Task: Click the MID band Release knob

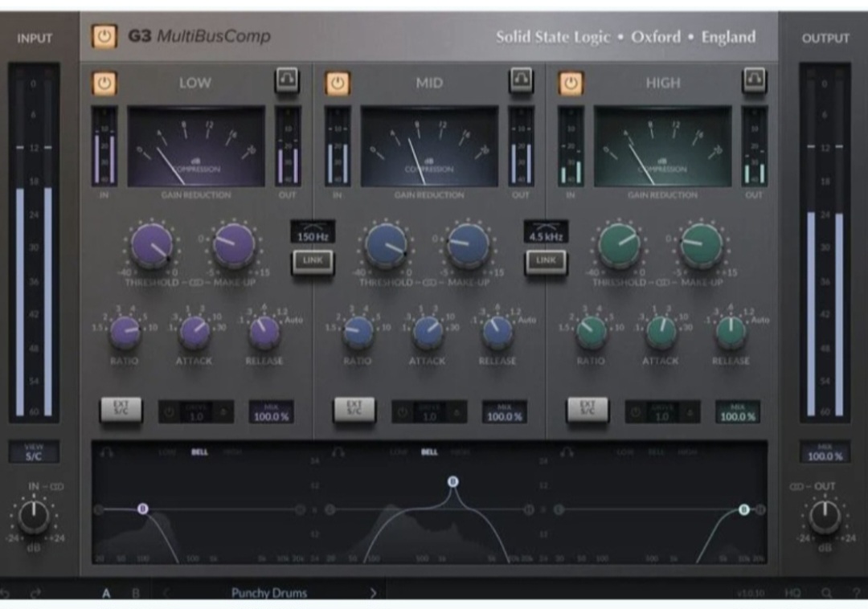Action: 497,331
